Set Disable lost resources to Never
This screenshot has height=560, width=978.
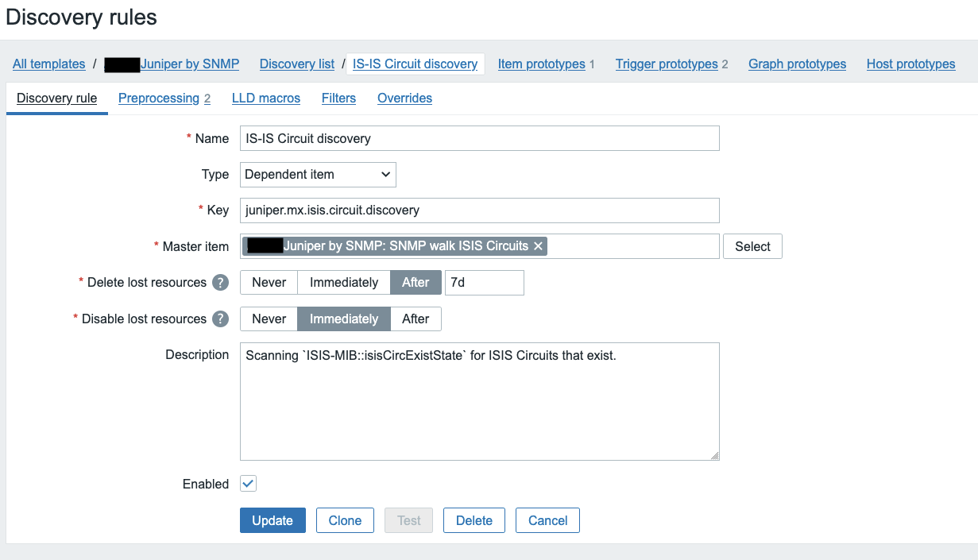269,319
